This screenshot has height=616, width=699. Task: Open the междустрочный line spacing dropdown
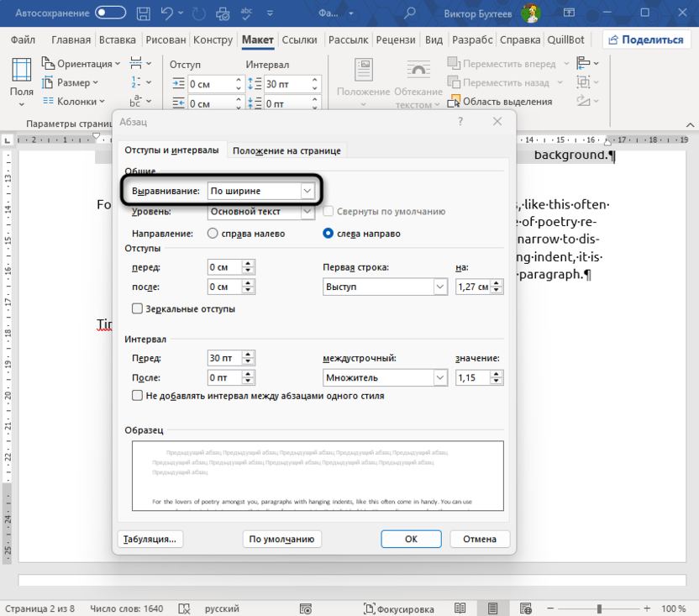click(440, 378)
